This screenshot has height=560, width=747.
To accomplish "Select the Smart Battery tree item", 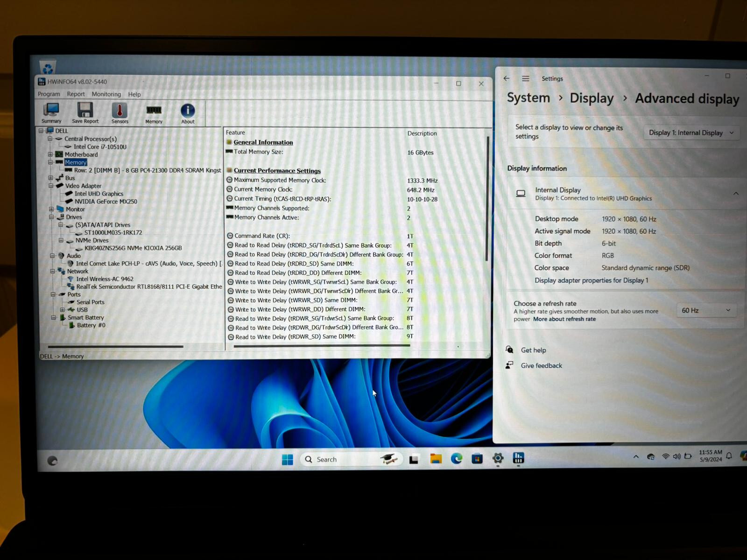I will pyautogui.click(x=86, y=317).
